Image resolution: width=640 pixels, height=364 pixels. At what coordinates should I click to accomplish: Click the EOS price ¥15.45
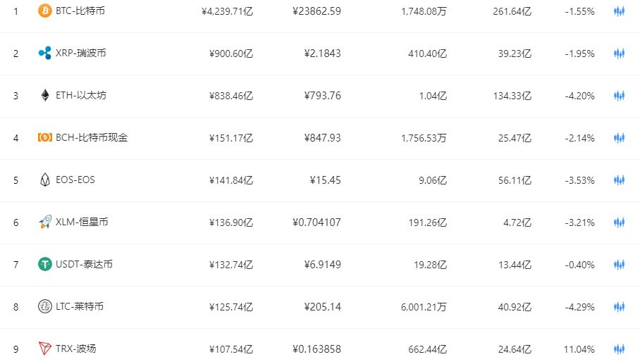(325, 180)
